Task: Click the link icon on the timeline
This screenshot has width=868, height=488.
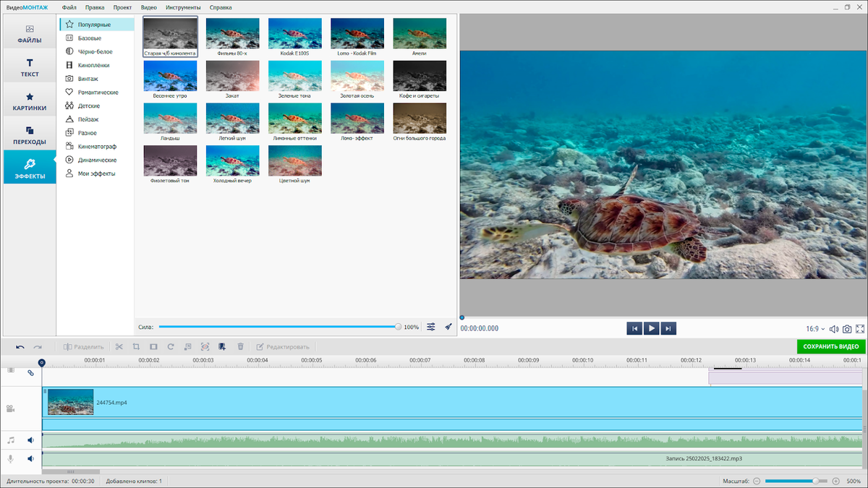Action: pos(30,373)
